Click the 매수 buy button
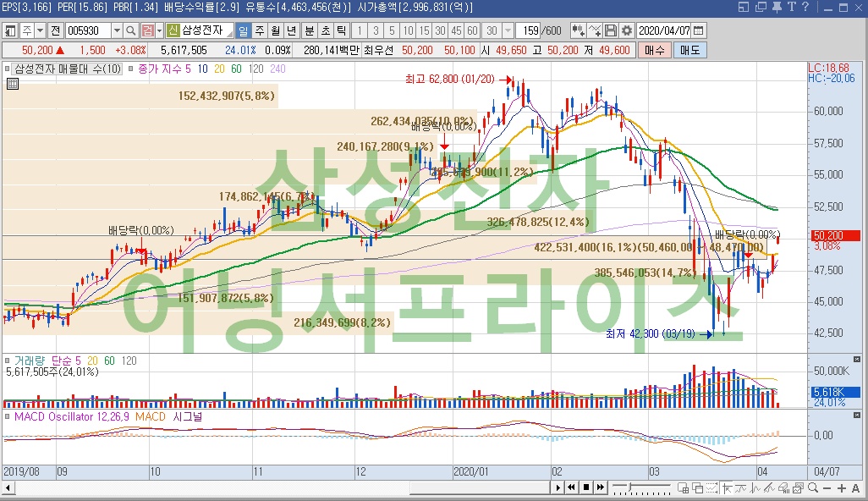The image size is (868, 501). coord(654,50)
